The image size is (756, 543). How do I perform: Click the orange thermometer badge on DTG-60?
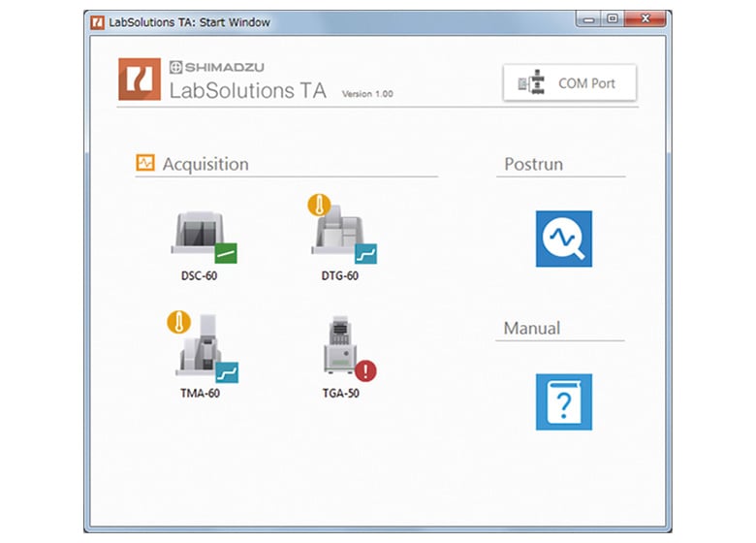pos(319,205)
